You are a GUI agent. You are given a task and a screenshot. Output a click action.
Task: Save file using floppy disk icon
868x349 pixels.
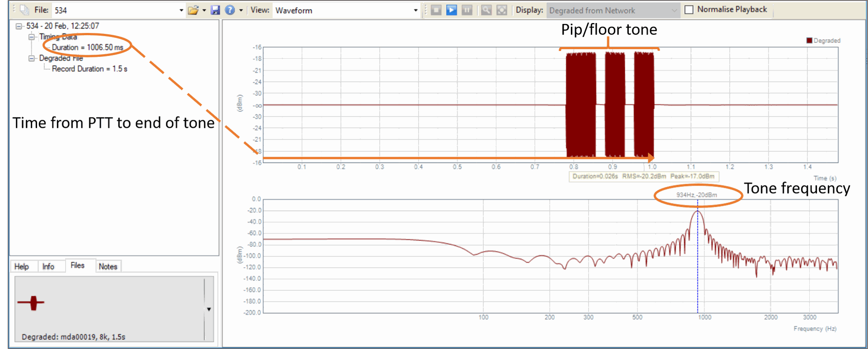coord(215,10)
